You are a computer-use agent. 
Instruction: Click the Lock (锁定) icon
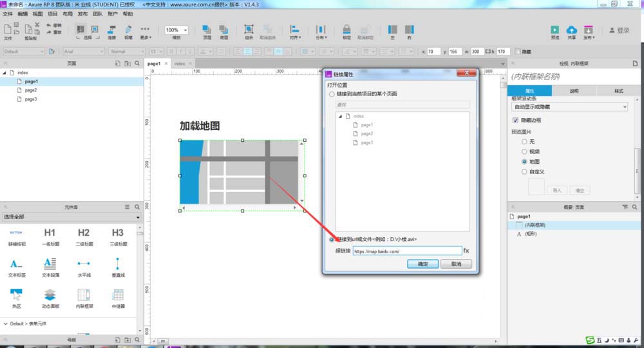[x=346, y=29]
